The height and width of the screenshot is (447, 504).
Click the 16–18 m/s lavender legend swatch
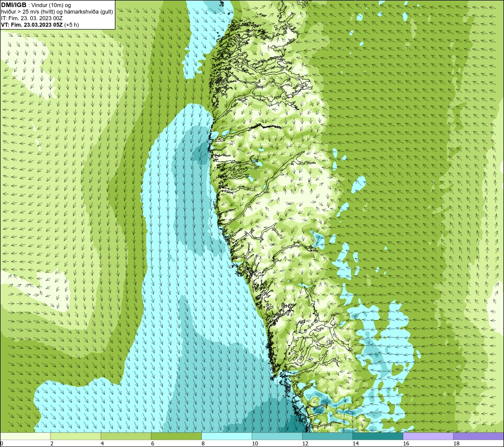428,436
